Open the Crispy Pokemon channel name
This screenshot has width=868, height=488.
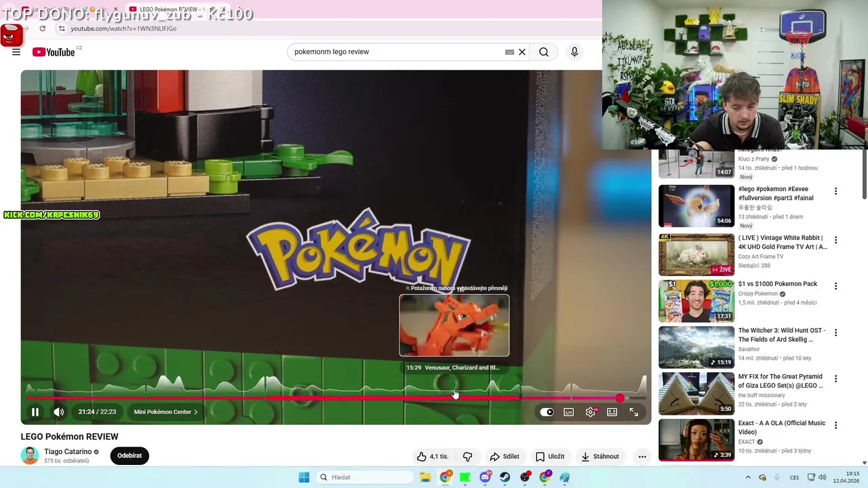757,294
